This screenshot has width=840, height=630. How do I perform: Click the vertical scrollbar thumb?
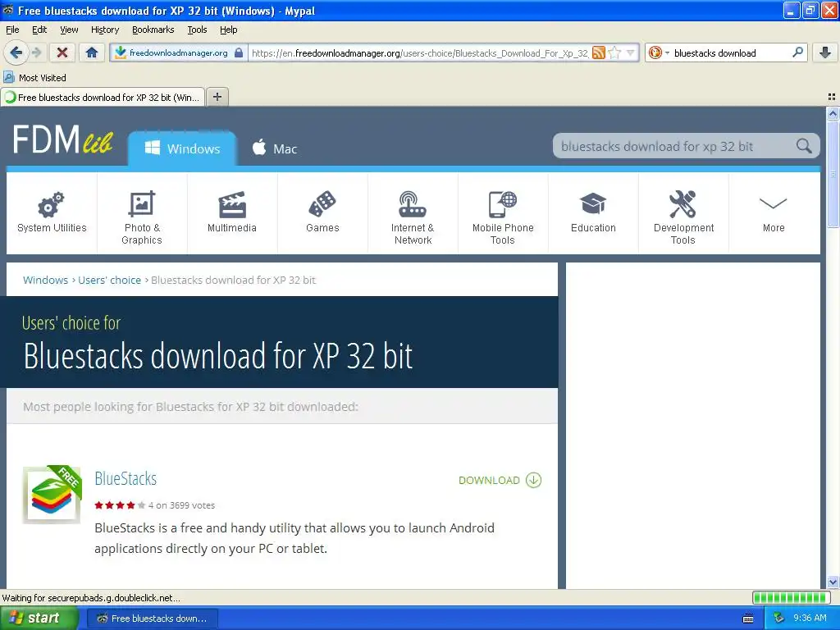tap(833, 174)
